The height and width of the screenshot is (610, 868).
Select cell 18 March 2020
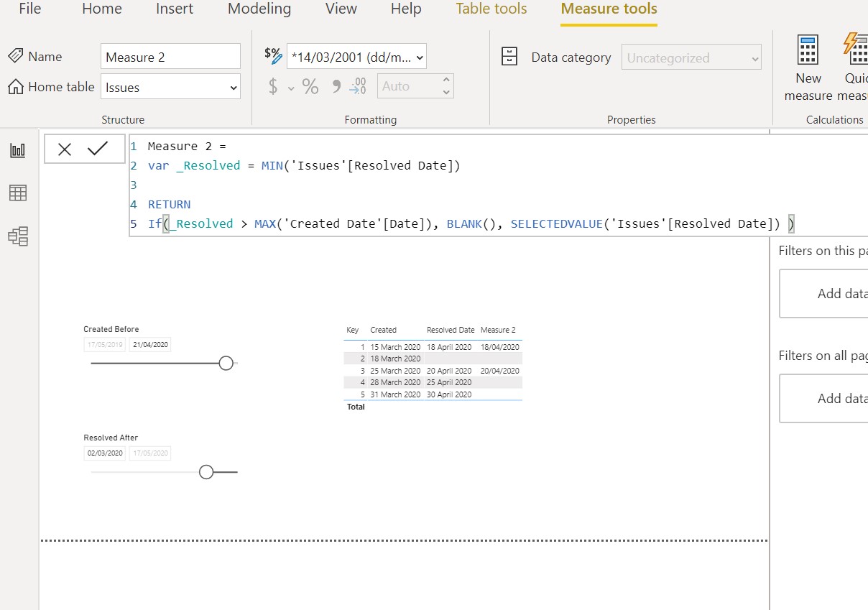point(395,359)
